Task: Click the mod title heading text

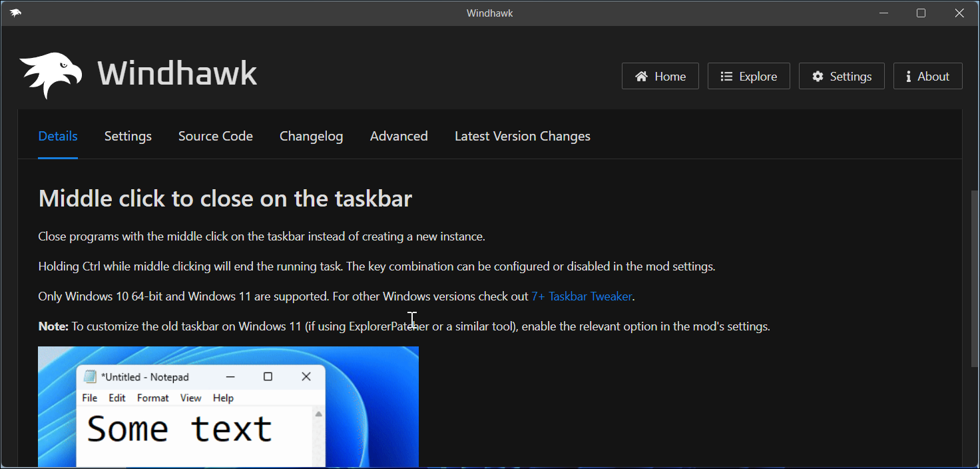Action: point(225,198)
